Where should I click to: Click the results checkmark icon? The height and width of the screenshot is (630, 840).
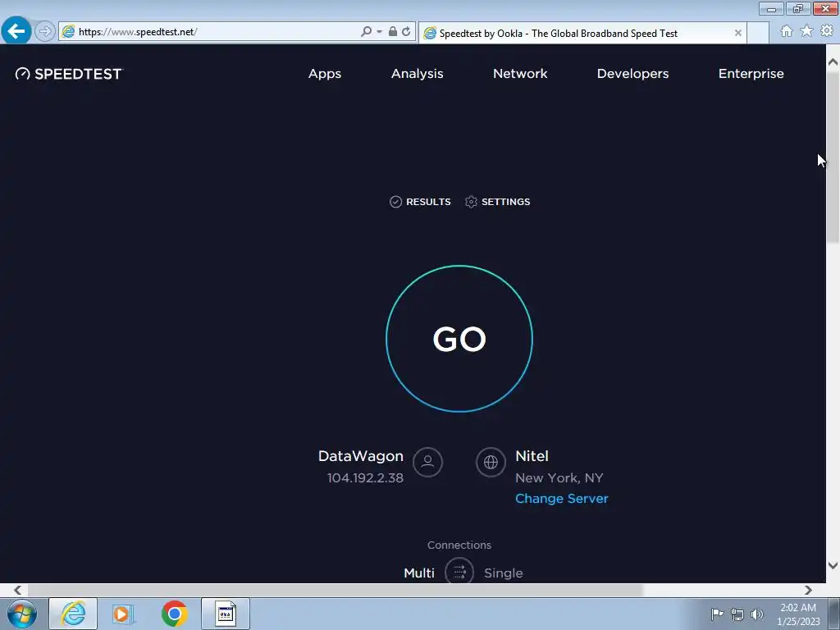pos(395,202)
